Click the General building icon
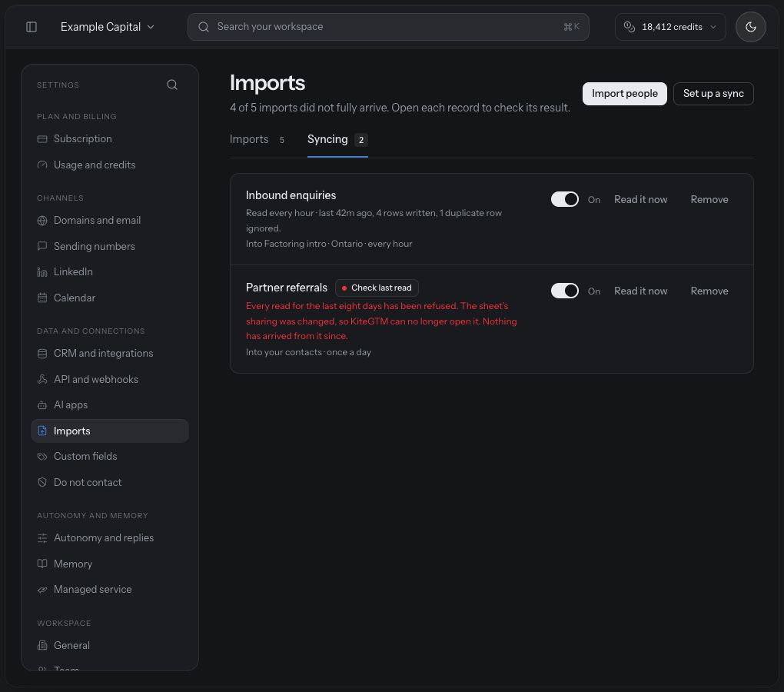Image resolution: width=784 pixels, height=692 pixels. (x=42, y=646)
